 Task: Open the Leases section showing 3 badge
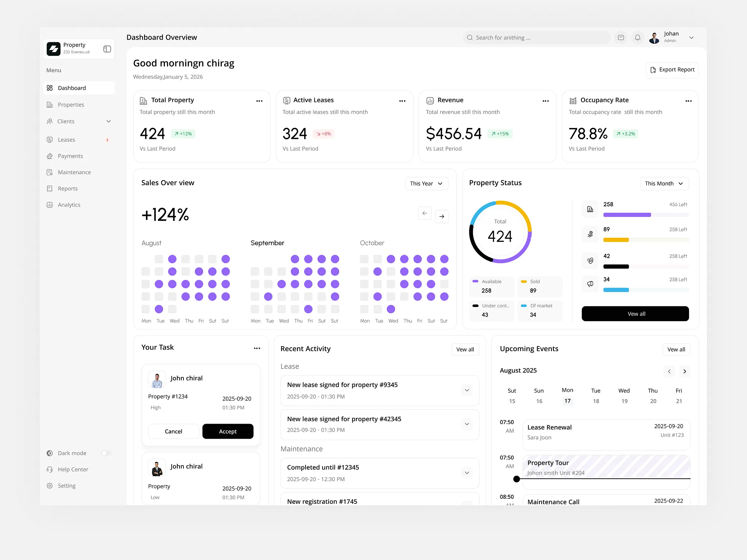coord(67,140)
